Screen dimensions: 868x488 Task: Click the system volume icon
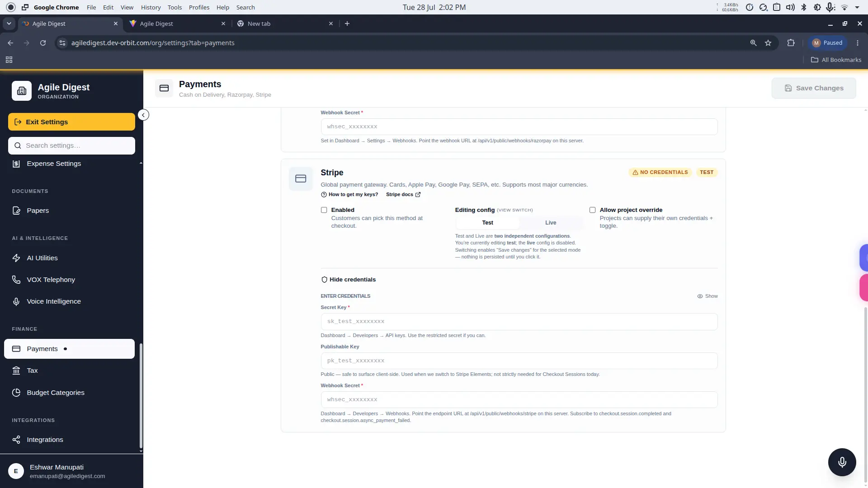pos(790,7)
